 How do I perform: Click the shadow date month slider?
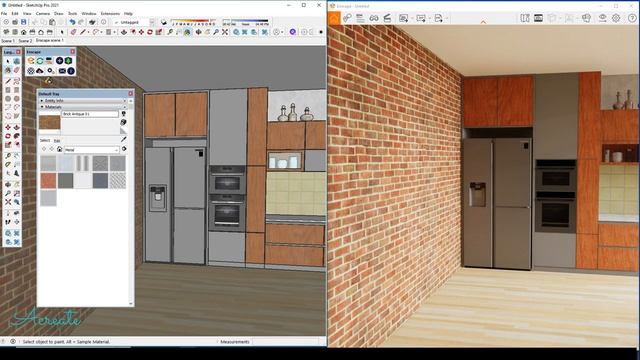[193, 20]
